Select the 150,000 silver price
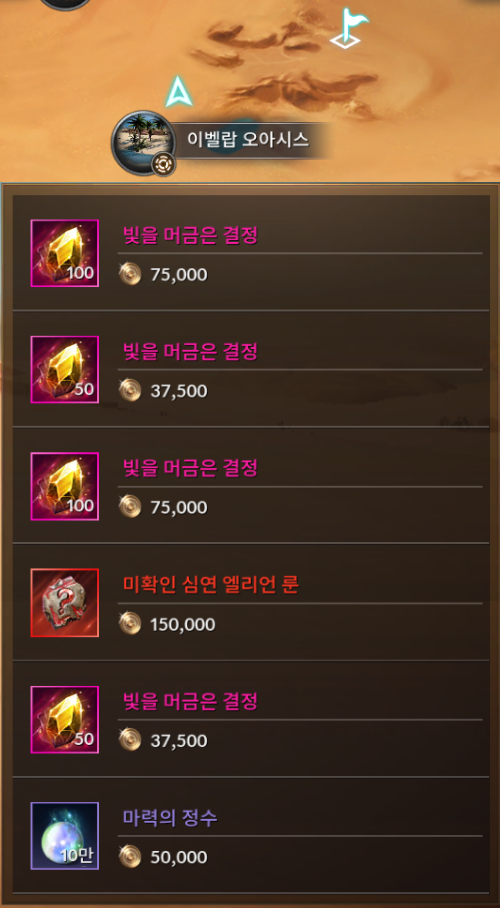Image resolution: width=500 pixels, height=908 pixels. click(x=183, y=624)
